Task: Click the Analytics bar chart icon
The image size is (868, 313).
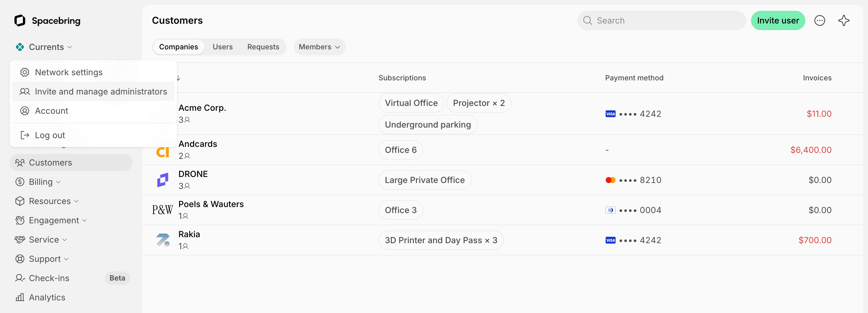Action: coord(20,297)
